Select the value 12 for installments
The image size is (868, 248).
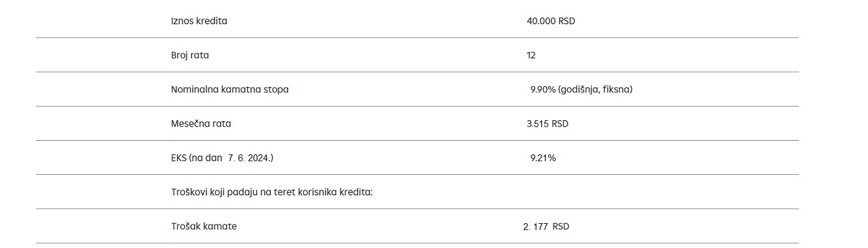pos(531,55)
